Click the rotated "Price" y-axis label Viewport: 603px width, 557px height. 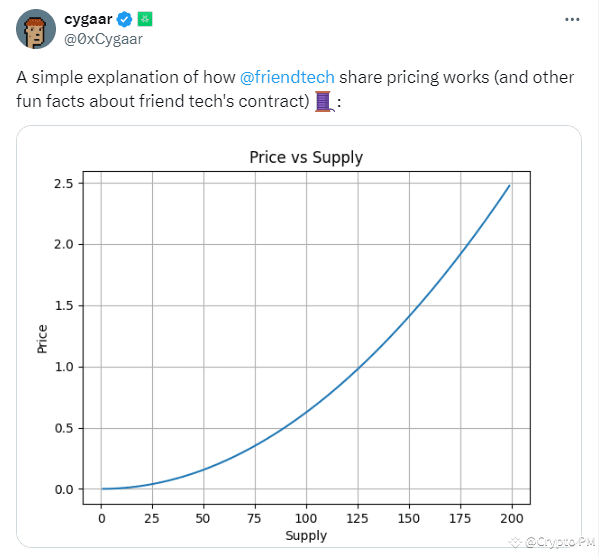point(42,337)
